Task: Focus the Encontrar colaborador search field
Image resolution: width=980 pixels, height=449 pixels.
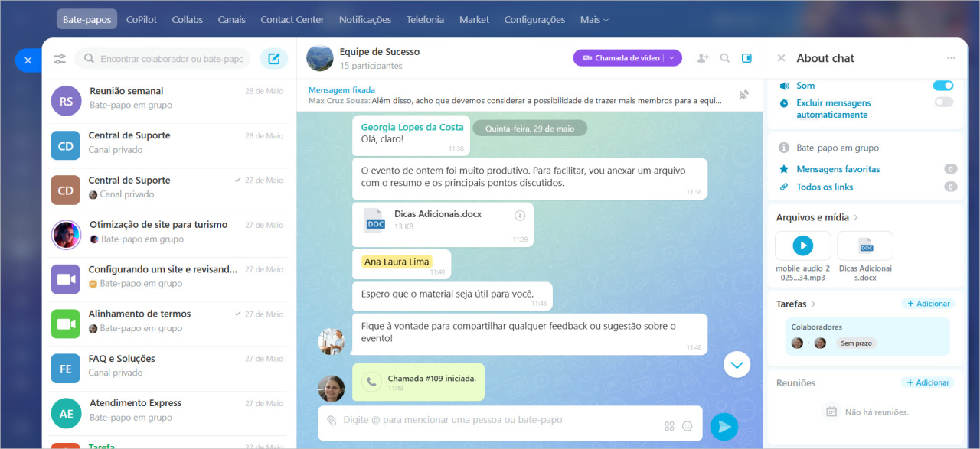Action: pos(164,59)
